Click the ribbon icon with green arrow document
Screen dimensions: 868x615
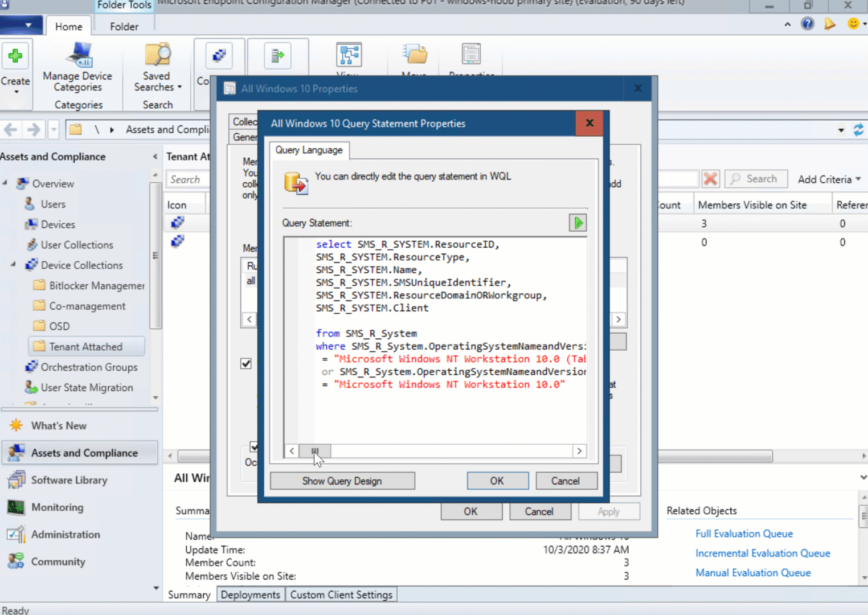pyautogui.click(x=278, y=56)
